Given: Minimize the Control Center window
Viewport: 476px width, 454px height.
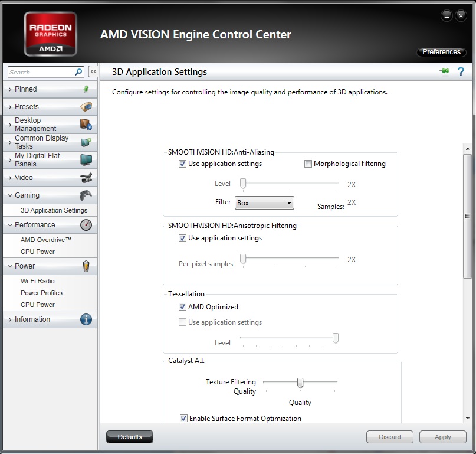Looking at the screenshot, I should coord(447,16).
